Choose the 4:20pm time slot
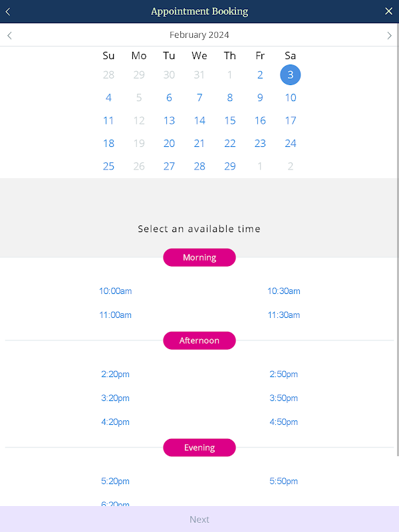399x532 pixels. [x=115, y=422]
